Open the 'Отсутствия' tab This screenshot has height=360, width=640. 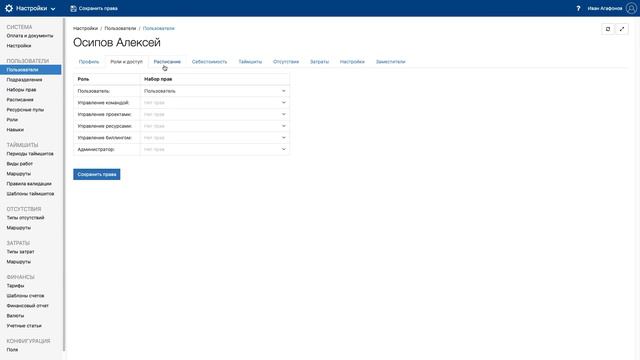286,62
